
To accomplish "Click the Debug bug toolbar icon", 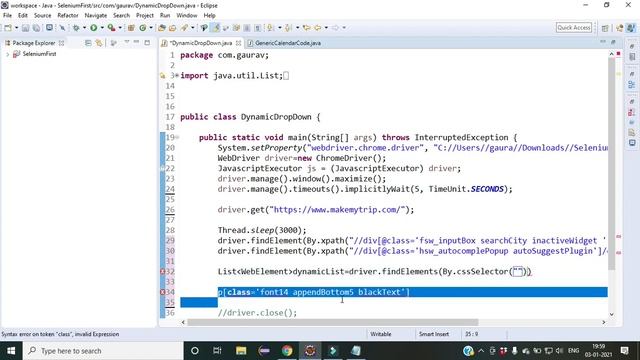I will pos(76,28).
